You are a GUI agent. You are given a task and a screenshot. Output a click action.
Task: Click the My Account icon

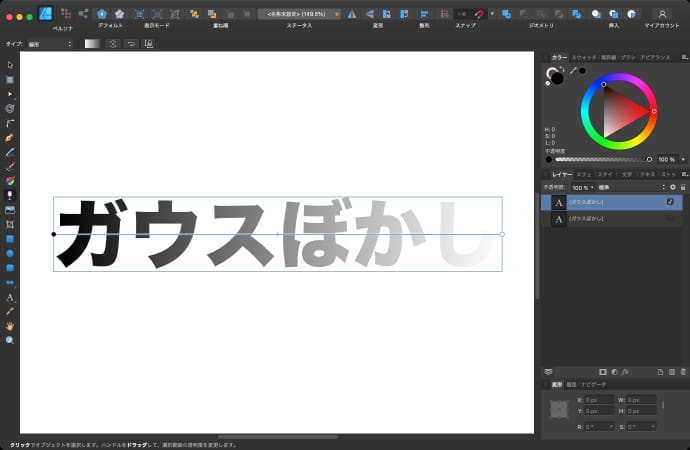coord(661,14)
